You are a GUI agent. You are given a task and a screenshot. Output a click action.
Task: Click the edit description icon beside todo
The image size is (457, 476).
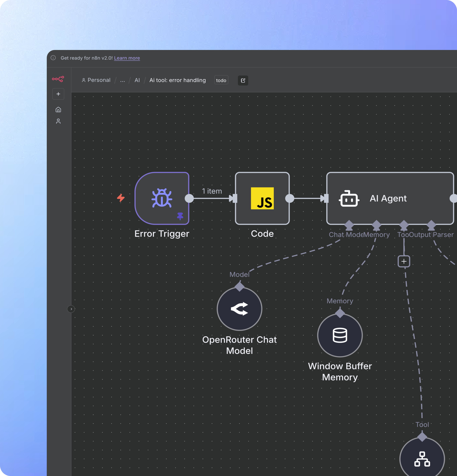(243, 80)
